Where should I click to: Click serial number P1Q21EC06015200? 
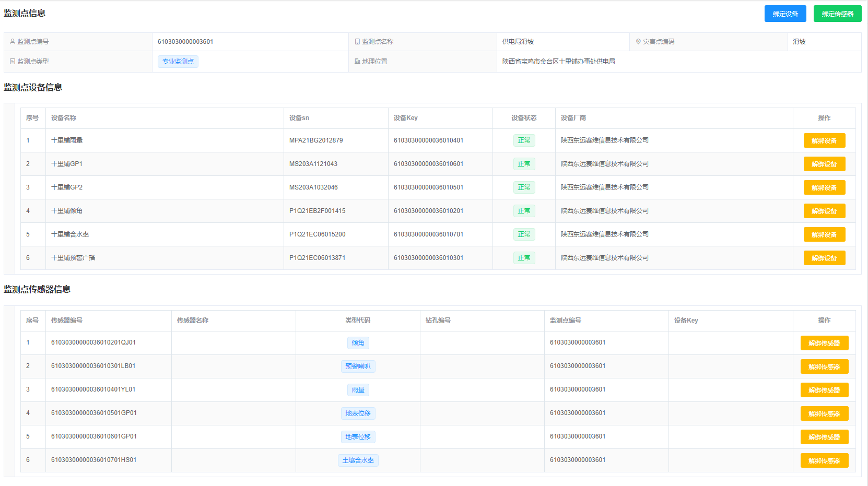pyautogui.click(x=318, y=234)
